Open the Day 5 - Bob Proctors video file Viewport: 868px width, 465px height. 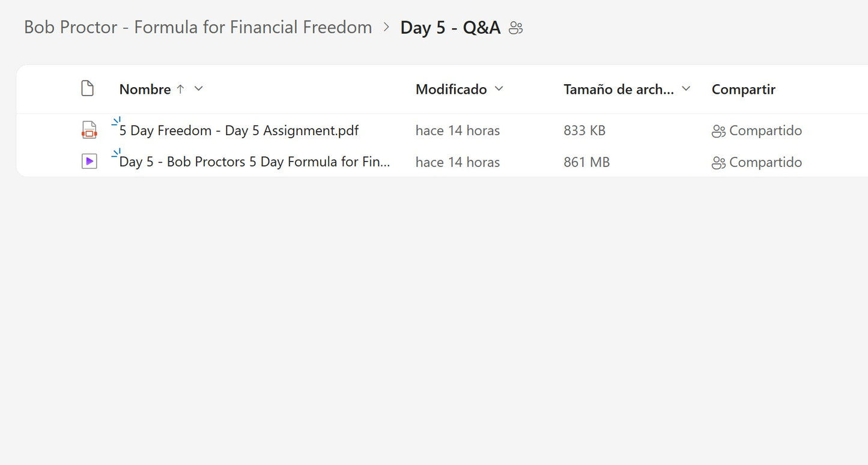(x=255, y=162)
